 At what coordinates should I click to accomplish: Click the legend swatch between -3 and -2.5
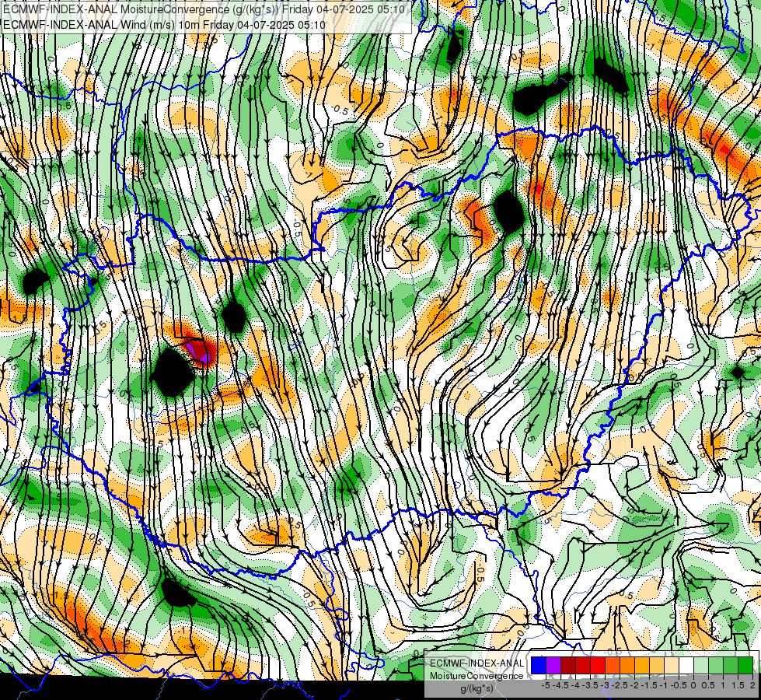[x=613, y=665]
